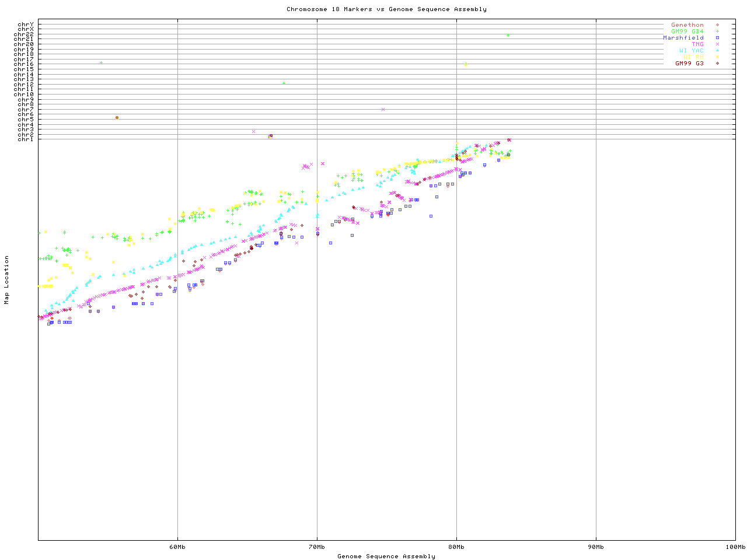Click the TNG magenta cross legend symbol
Viewport: 747px width, 560px height.
717,44
